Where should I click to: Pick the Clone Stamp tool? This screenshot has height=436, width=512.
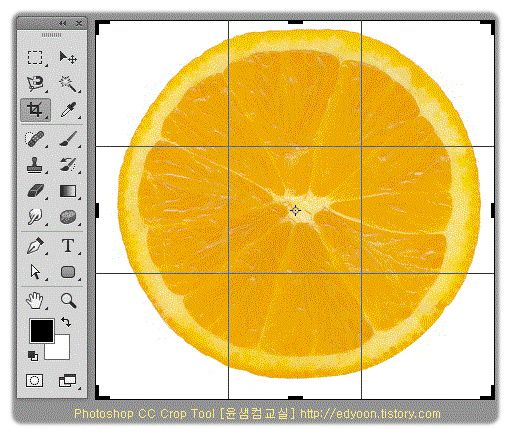(x=35, y=165)
